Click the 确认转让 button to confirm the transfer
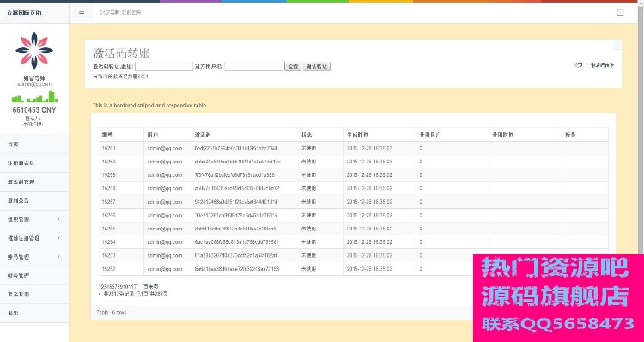This screenshot has width=644, height=342. click(317, 66)
